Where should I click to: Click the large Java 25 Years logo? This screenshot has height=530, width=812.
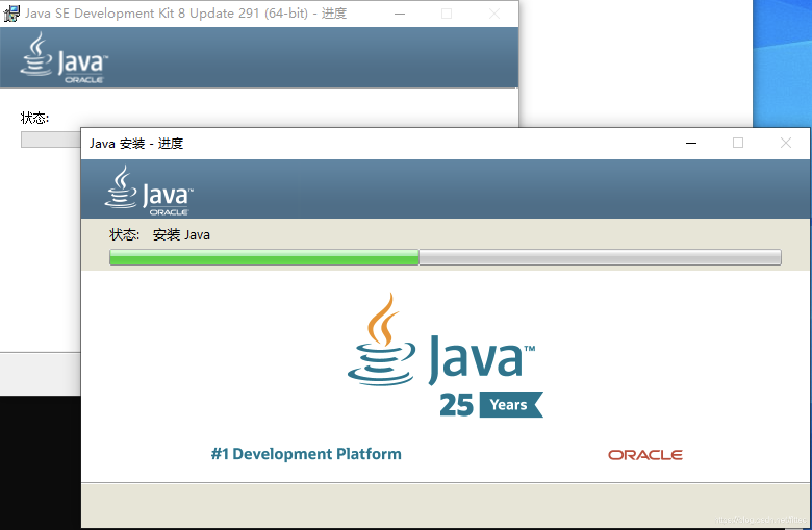(x=445, y=355)
